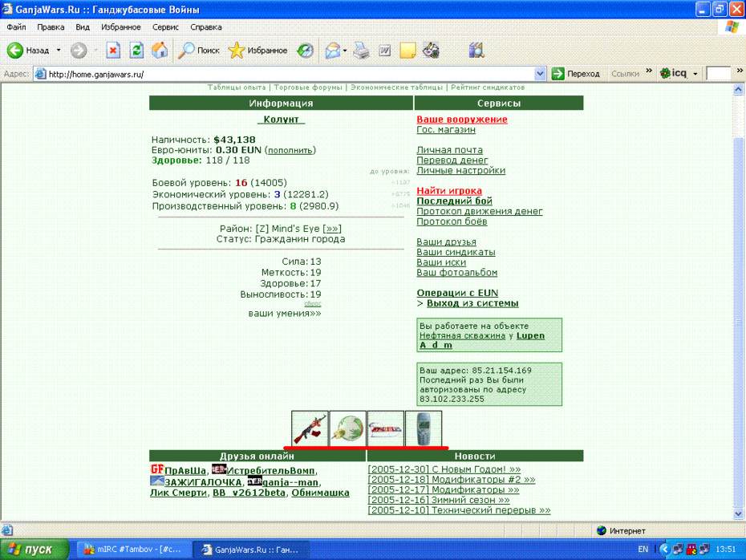Open the ICQ toolbar dropdown arrow
The width and height of the screenshot is (746, 560).
point(695,74)
